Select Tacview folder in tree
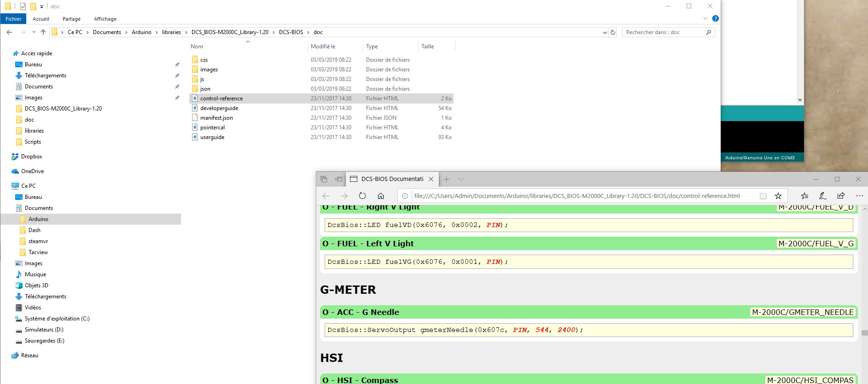This screenshot has height=384, width=868. pyautogui.click(x=38, y=252)
